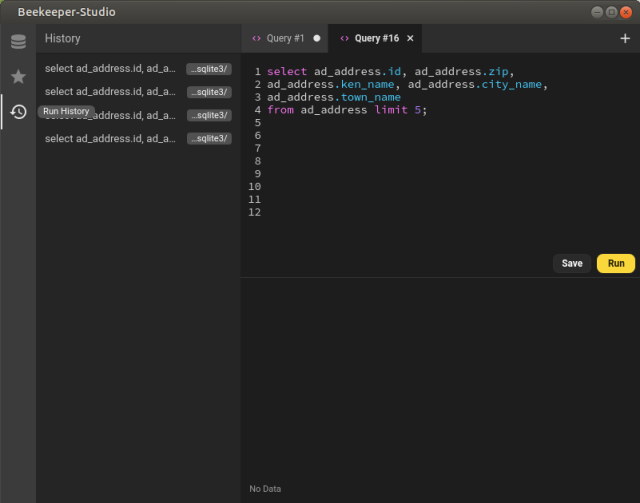Add a new query tab with plus icon
The image size is (640, 503).
coord(625,38)
